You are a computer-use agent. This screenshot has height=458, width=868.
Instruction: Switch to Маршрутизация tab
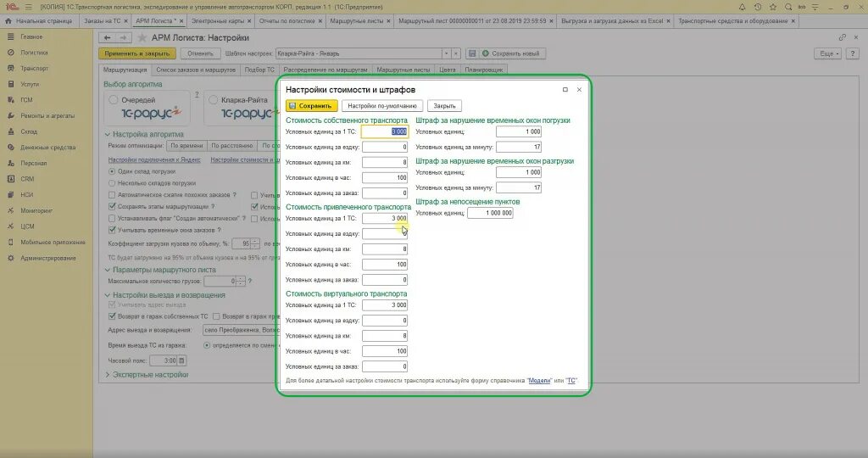[x=125, y=70]
